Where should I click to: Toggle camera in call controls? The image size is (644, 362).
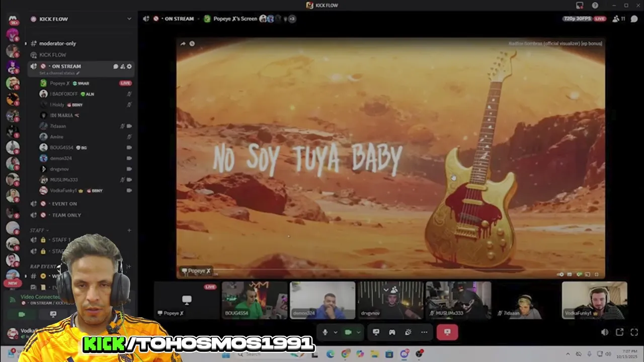pyautogui.click(x=348, y=332)
